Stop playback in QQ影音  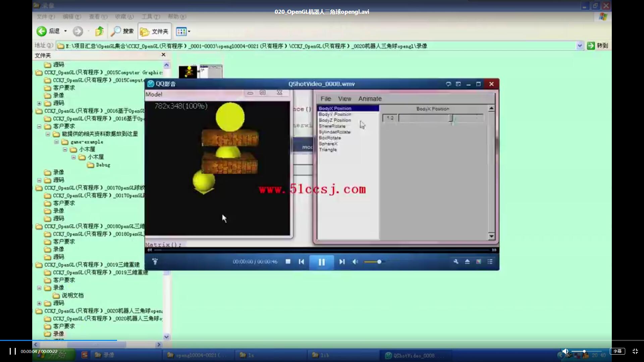point(288,261)
